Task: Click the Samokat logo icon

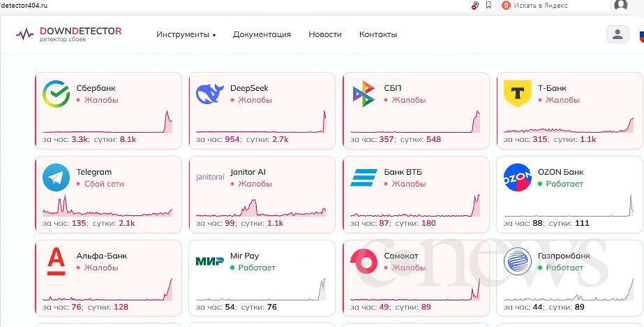Action: pos(364,261)
